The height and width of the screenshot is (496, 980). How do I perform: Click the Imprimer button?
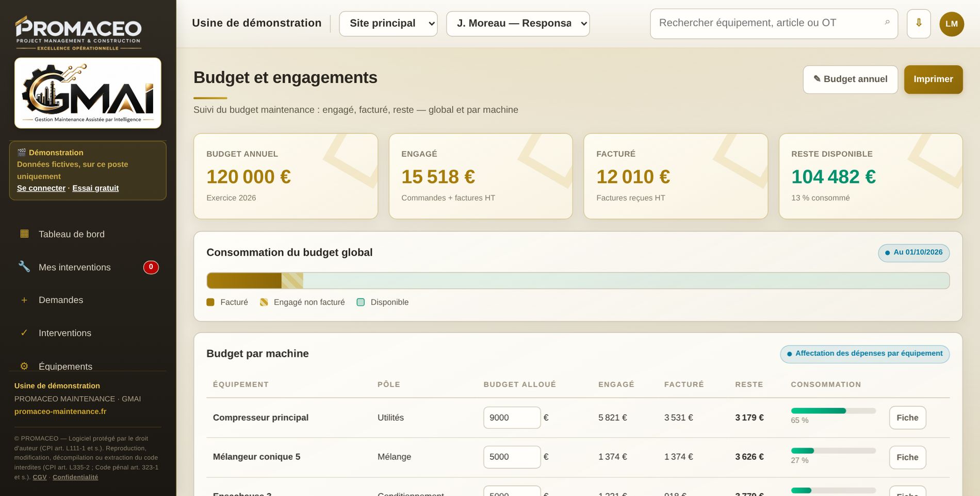coord(933,79)
